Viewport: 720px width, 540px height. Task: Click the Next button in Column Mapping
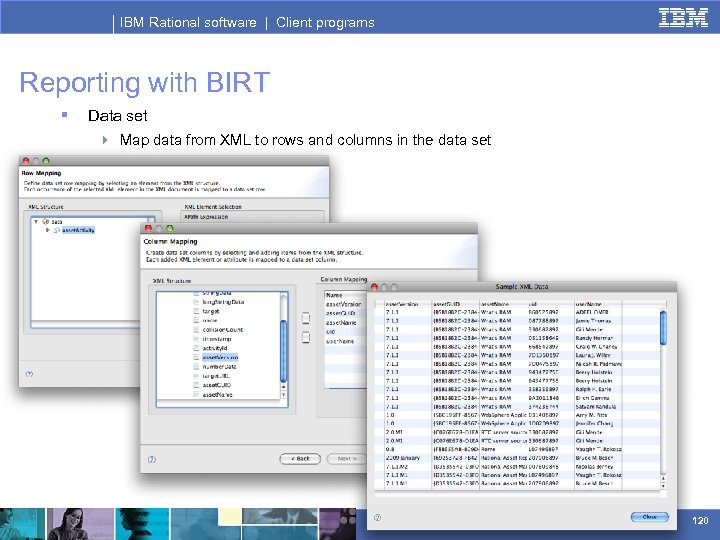tap(347, 458)
